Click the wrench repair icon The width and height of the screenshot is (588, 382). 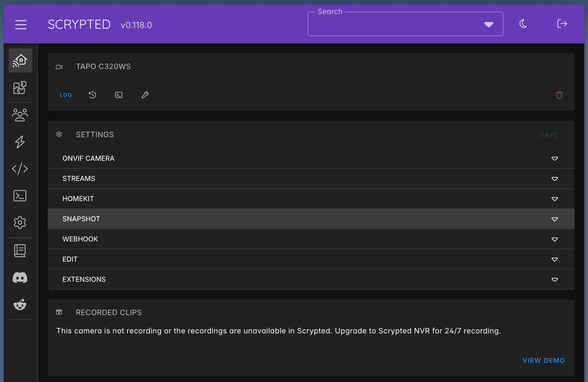[x=145, y=95]
